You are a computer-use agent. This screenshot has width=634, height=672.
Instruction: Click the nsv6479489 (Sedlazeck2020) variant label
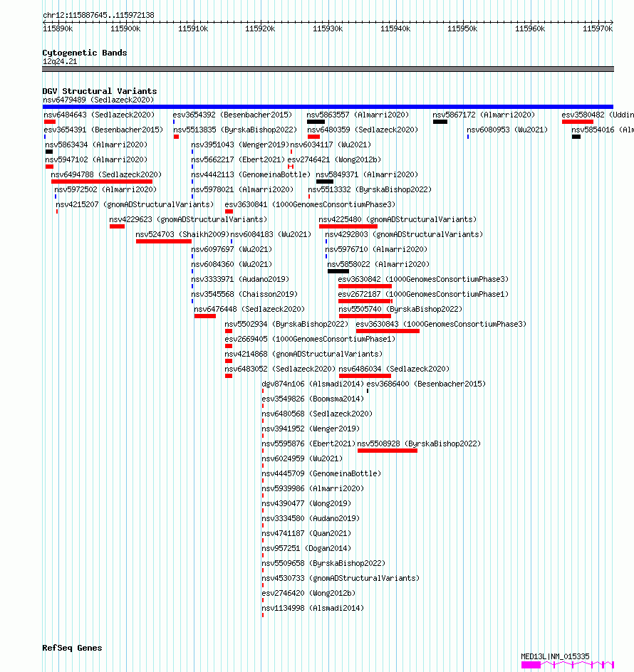click(x=98, y=100)
